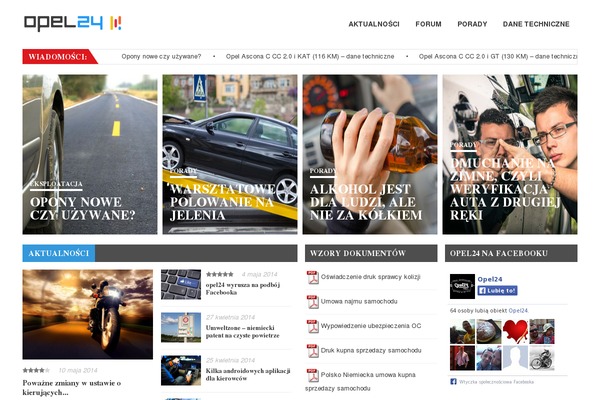
Task: Click the date 25 kwietnia 2014
Action: [230, 360]
